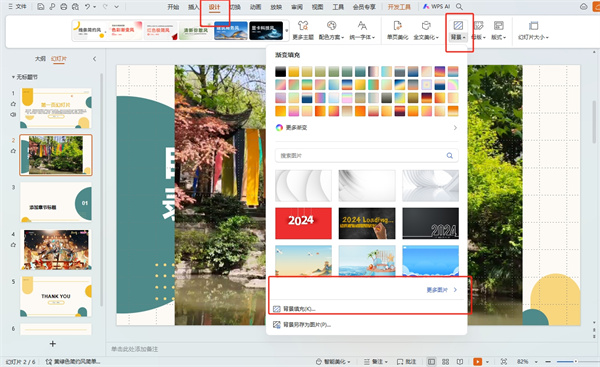The width and height of the screenshot is (600, 367).
Task: Start slideshow with the orange play button
Action: 478,362
